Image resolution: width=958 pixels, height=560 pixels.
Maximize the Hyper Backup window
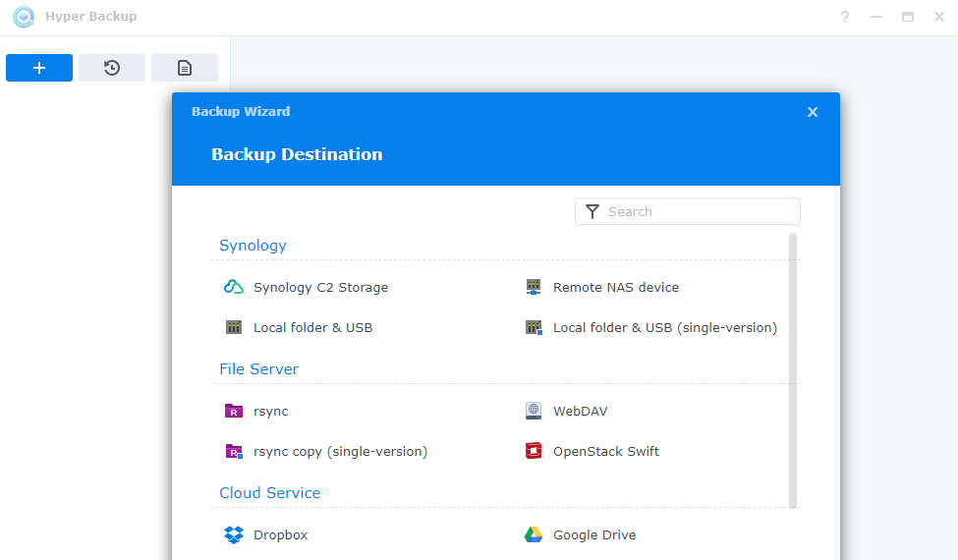908,17
